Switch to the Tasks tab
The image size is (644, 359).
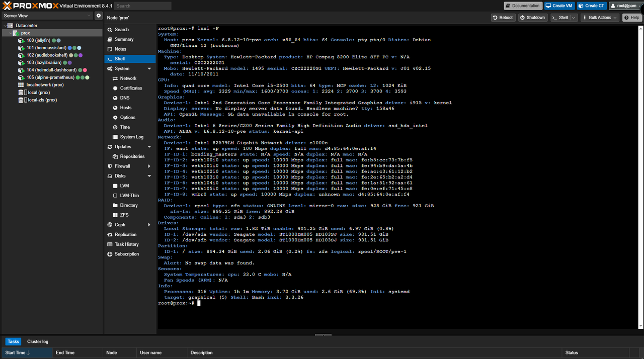tap(13, 341)
